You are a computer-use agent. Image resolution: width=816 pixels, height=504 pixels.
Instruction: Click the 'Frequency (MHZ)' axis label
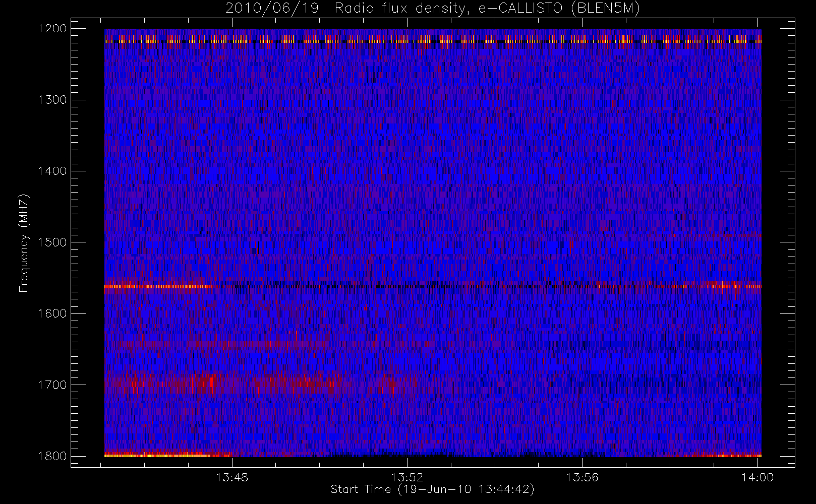point(24,243)
